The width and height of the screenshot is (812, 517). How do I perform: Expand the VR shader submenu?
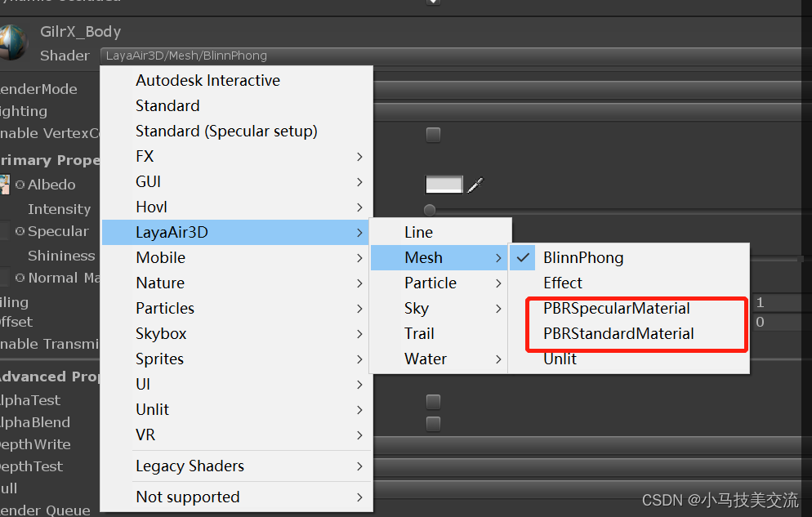pyautogui.click(x=237, y=435)
